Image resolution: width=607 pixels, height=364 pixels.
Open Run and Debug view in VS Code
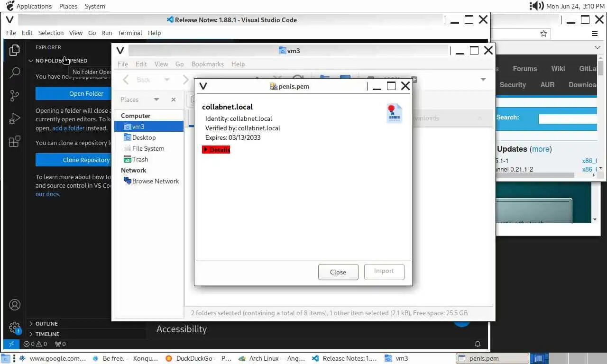pyautogui.click(x=15, y=118)
